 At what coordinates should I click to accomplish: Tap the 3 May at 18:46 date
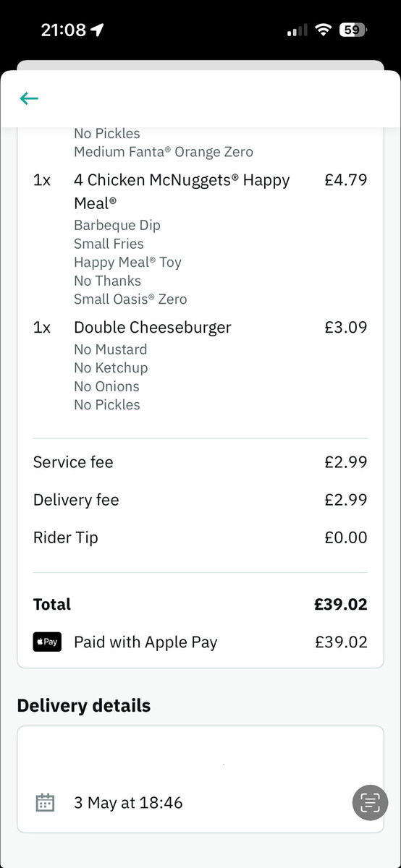pos(128,802)
